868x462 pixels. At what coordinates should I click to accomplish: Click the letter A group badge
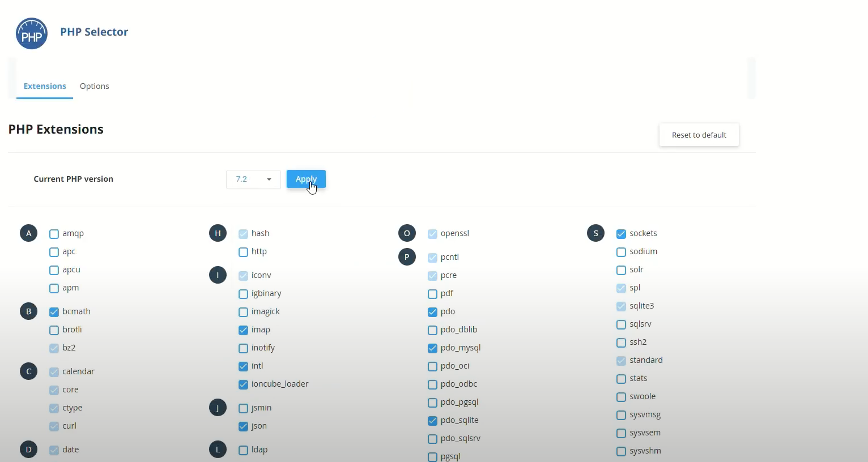(x=28, y=233)
